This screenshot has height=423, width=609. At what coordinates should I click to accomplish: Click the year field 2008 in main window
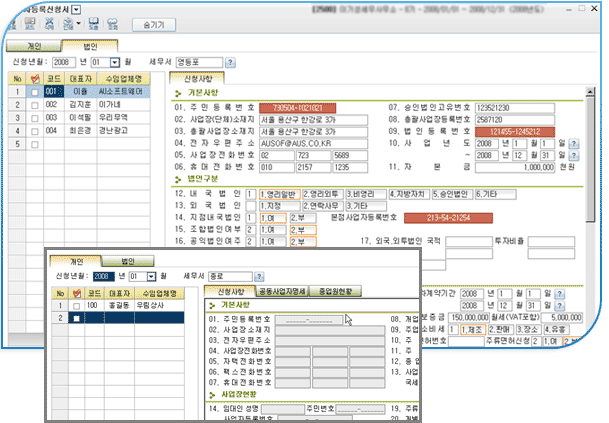pyautogui.click(x=64, y=62)
